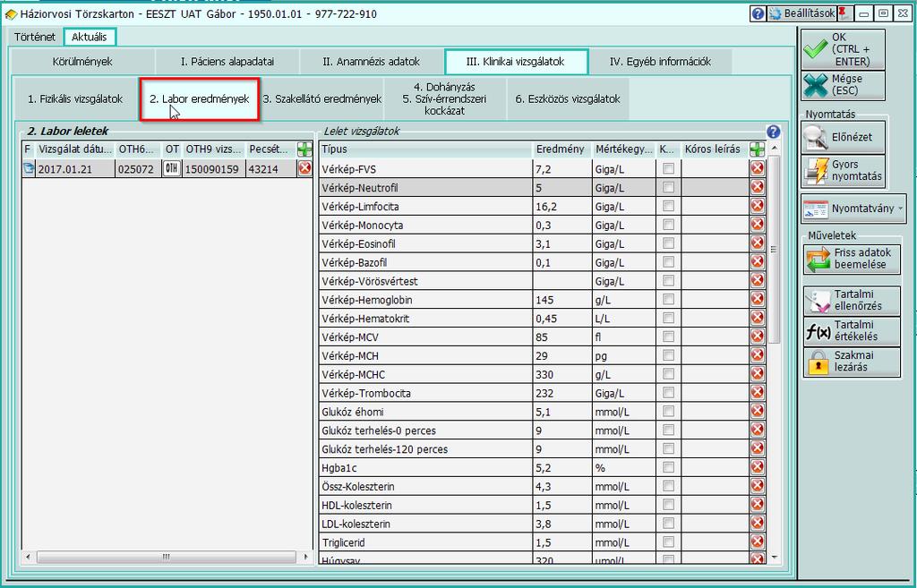This screenshot has height=588, width=917.
Task: Click Friss adatok beemelése button
Action: click(x=853, y=259)
